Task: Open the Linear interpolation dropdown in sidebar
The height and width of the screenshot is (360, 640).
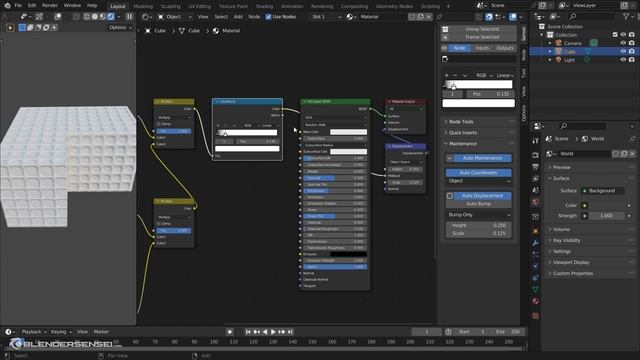Action: tap(505, 76)
